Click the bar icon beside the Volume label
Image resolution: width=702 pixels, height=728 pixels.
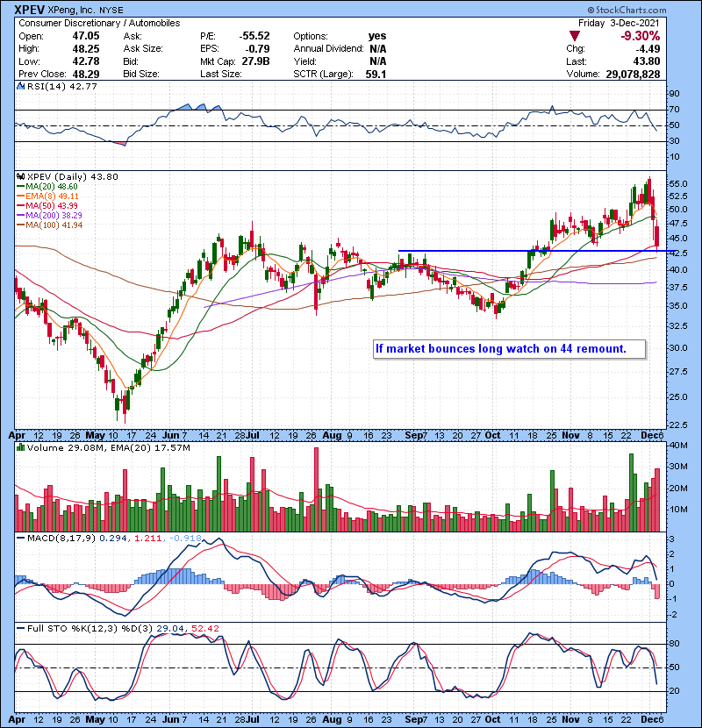coord(20,447)
